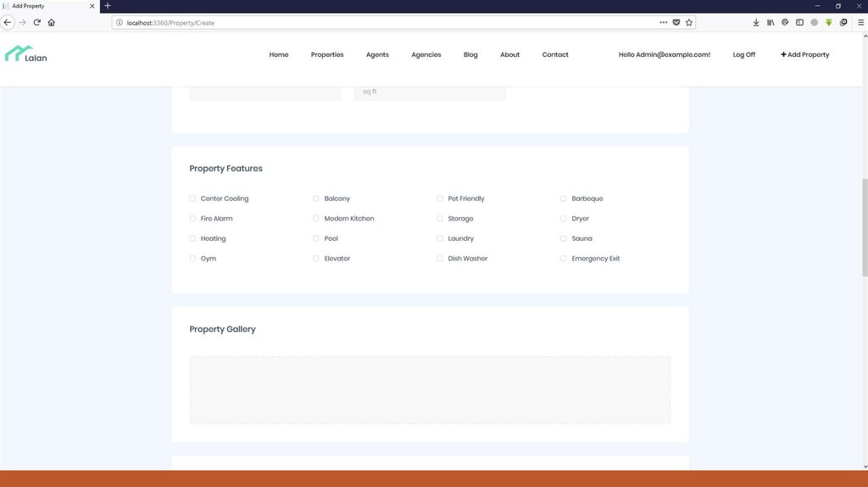Go to browser home page icon

[x=52, y=22]
